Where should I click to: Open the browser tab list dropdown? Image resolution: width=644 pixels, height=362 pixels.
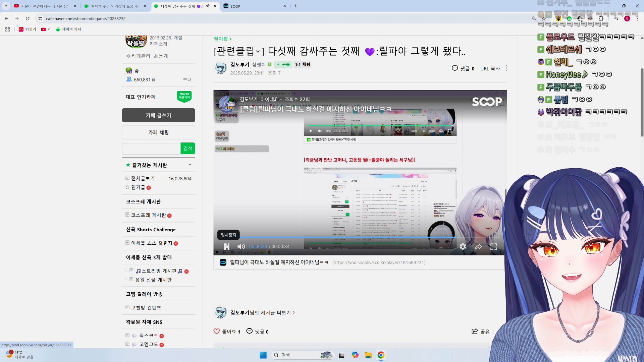coord(6,6)
